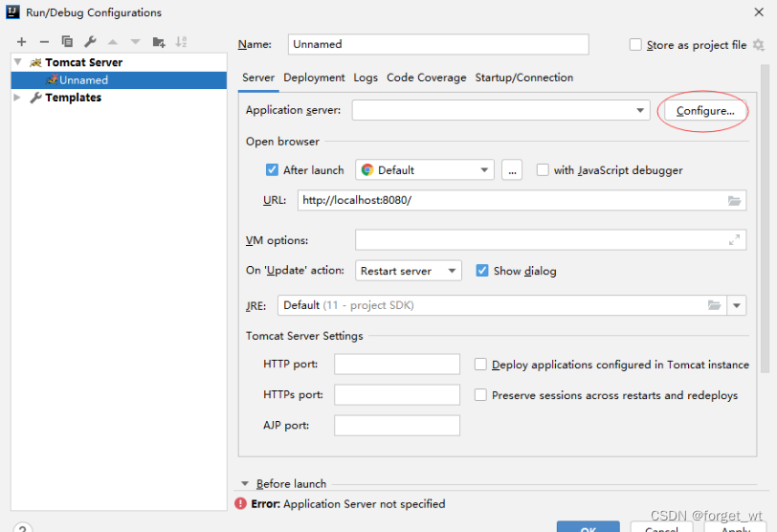Screen dimensions: 777x532
Task: Select the Unnamed configuration in tree
Action: click(x=119, y=80)
